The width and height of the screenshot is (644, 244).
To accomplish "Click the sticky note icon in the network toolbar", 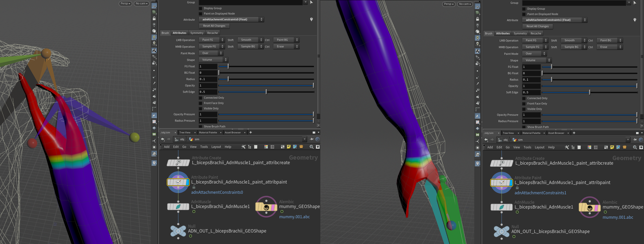I will pyautogui.click(x=289, y=147).
